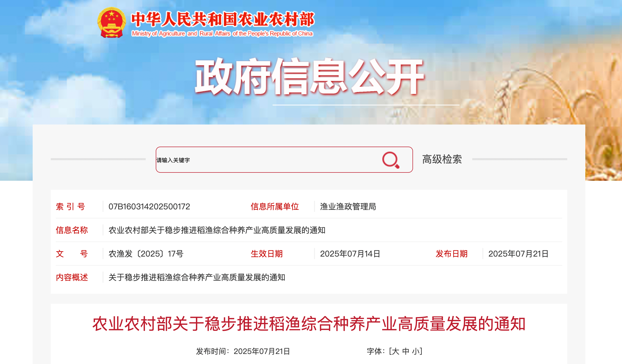
Task: Click the 索引号 label
Action: click(x=71, y=206)
